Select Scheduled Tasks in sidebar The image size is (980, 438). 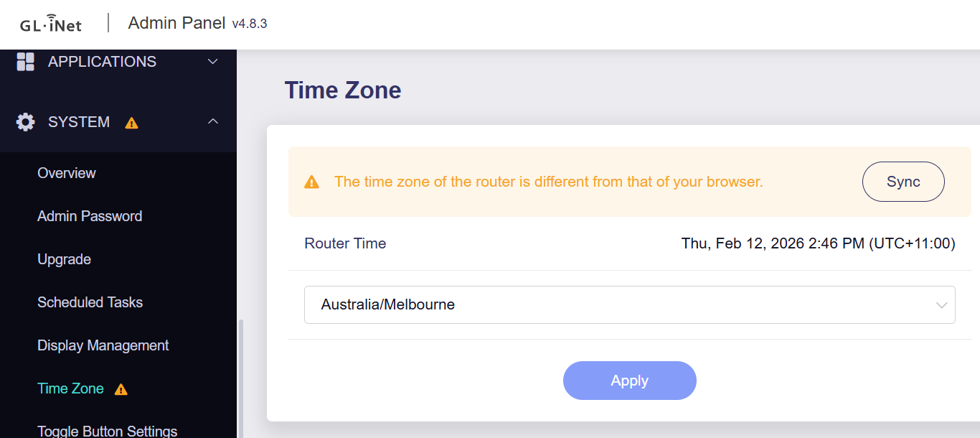(x=90, y=302)
